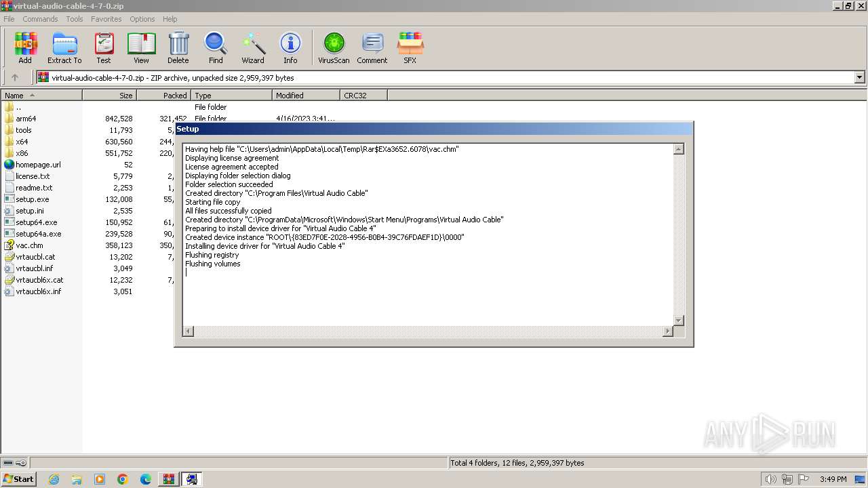
Task: Select vrtaucbl.cat file
Action: tap(35, 257)
